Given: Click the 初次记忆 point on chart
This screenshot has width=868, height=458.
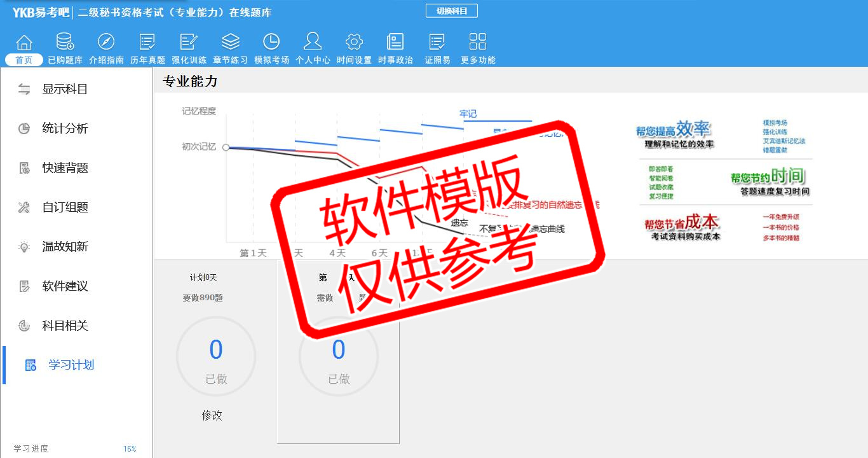Looking at the screenshot, I should coord(226,147).
